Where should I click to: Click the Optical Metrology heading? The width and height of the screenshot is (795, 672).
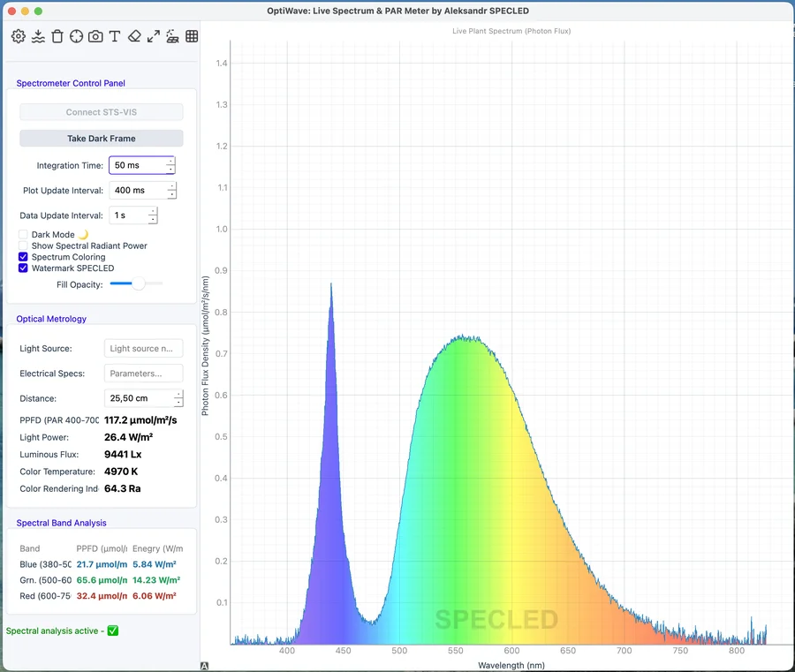[51, 319]
